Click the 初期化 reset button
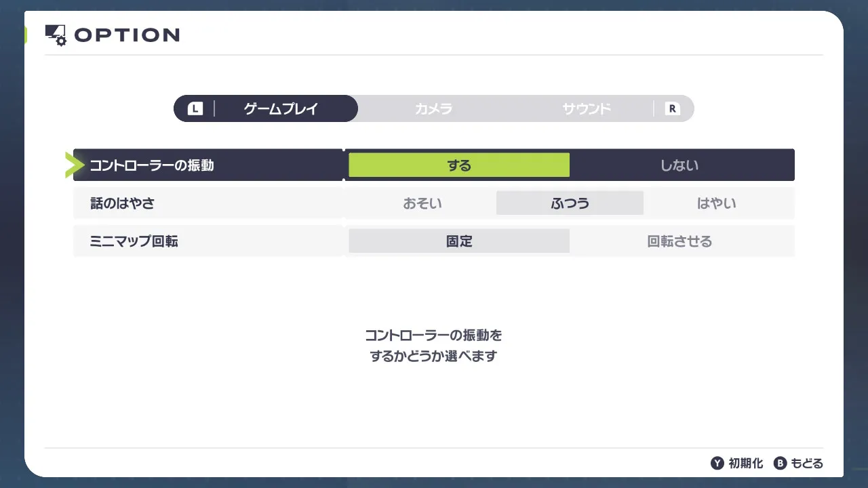868x488 pixels. (x=745, y=464)
